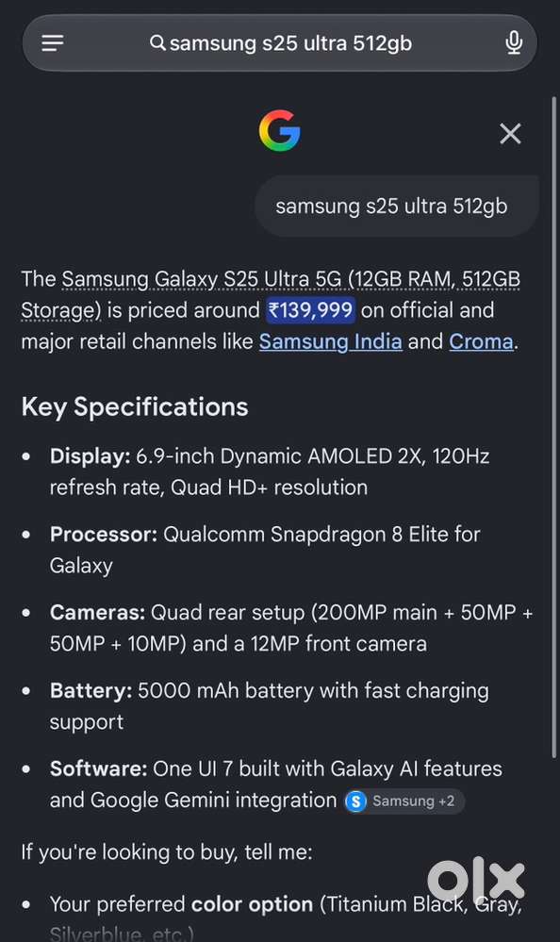
Task: Tap the OLX watermark logo
Action: point(476,880)
